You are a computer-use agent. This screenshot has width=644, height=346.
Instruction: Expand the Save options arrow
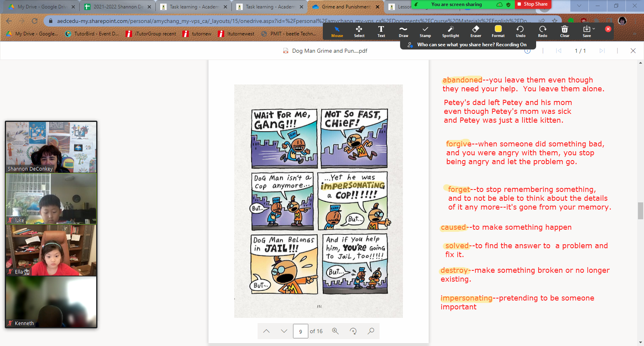coord(594,29)
